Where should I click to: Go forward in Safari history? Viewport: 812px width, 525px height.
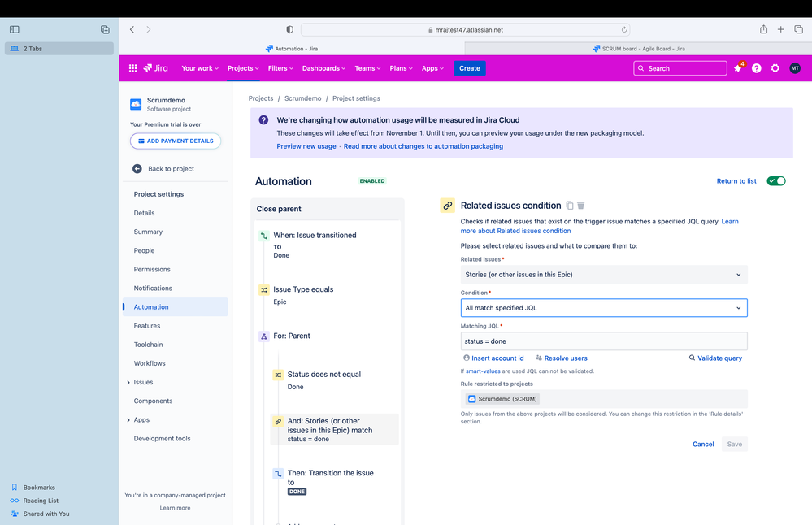(149, 29)
